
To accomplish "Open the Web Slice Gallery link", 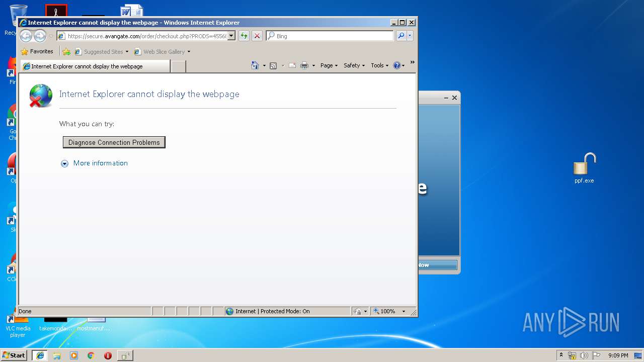I will pos(159,51).
